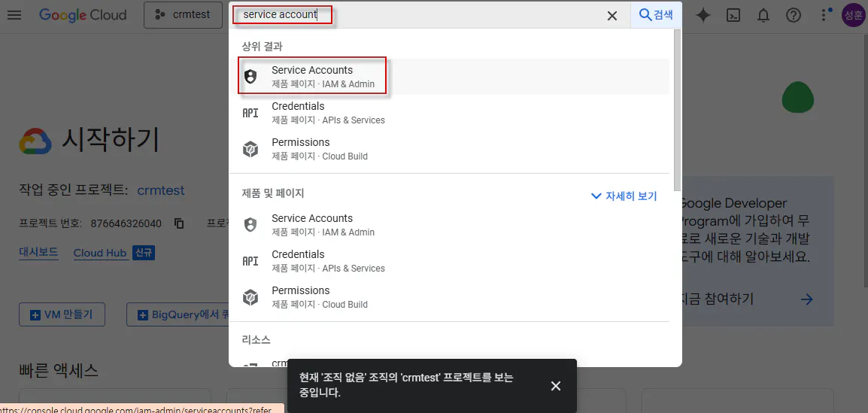
Task: Click API icon in 제품 및 페이지 section
Action: (250, 261)
